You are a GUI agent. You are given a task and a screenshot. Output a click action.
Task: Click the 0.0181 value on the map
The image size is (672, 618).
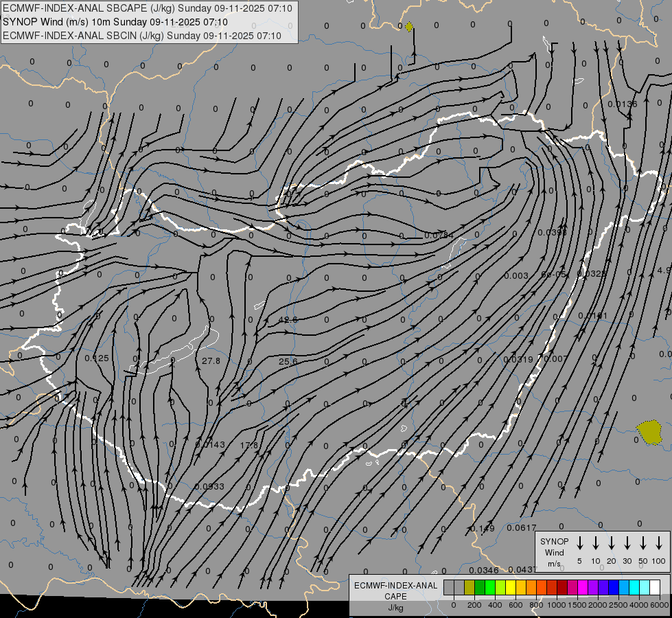point(592,316)
